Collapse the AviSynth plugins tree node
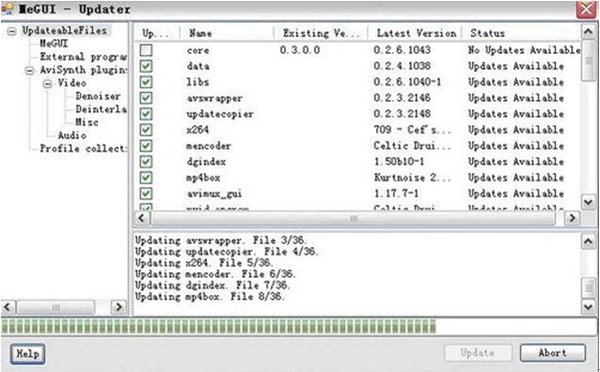The width and height of the screenshot is (600, 372). 29,70
